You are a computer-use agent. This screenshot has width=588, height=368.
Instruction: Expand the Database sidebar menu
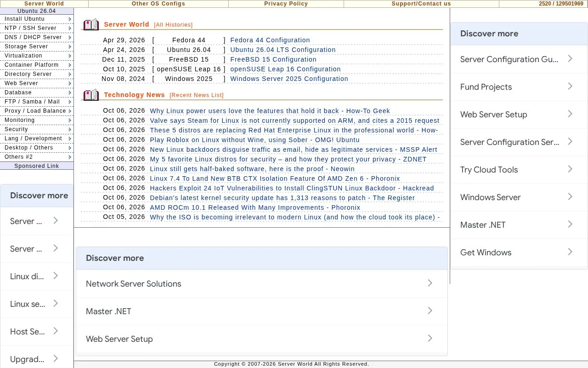tap(37, 92)
